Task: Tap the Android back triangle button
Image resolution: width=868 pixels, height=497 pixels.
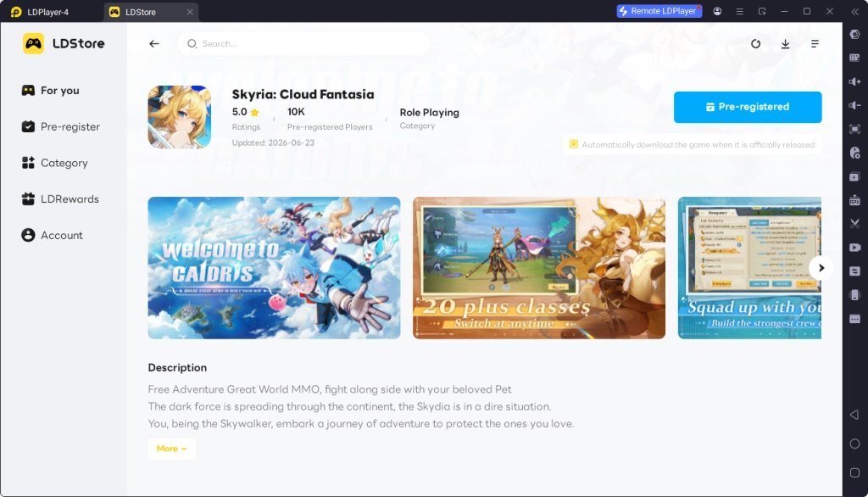Action: (854, 415)
